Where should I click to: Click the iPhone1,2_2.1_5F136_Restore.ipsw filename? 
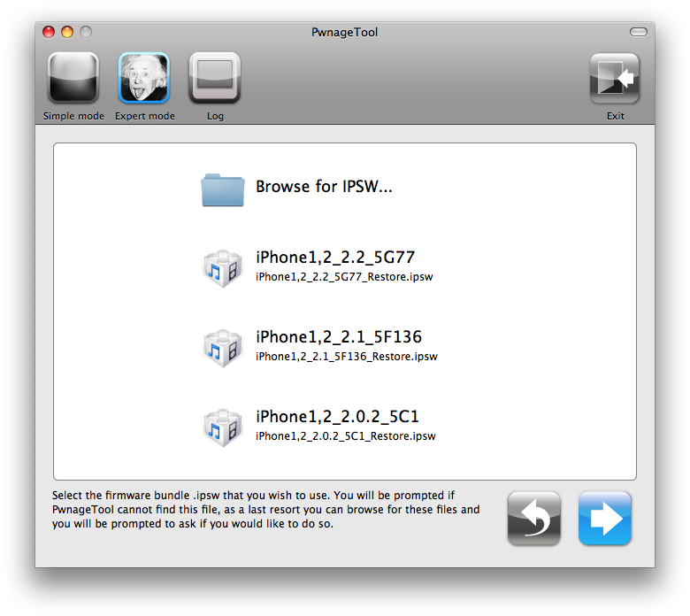coord(346,357)
